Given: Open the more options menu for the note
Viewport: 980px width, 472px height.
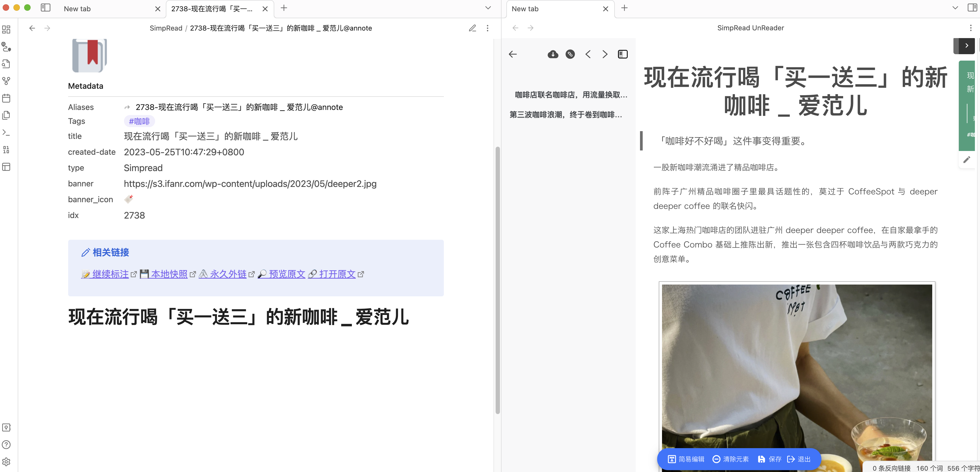Looking at the screenshot, I should [x=487, y=28].
